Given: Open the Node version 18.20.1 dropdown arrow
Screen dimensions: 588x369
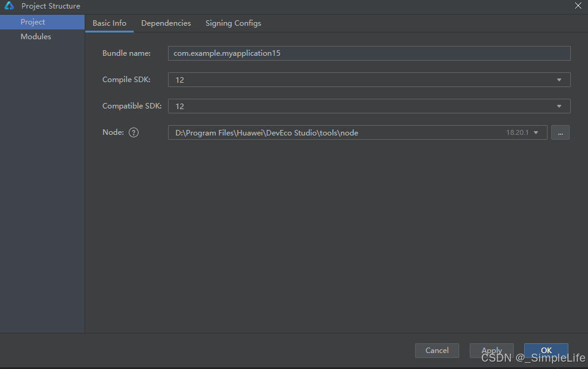Looking at the screenshot, I should [x=536, y=132].
